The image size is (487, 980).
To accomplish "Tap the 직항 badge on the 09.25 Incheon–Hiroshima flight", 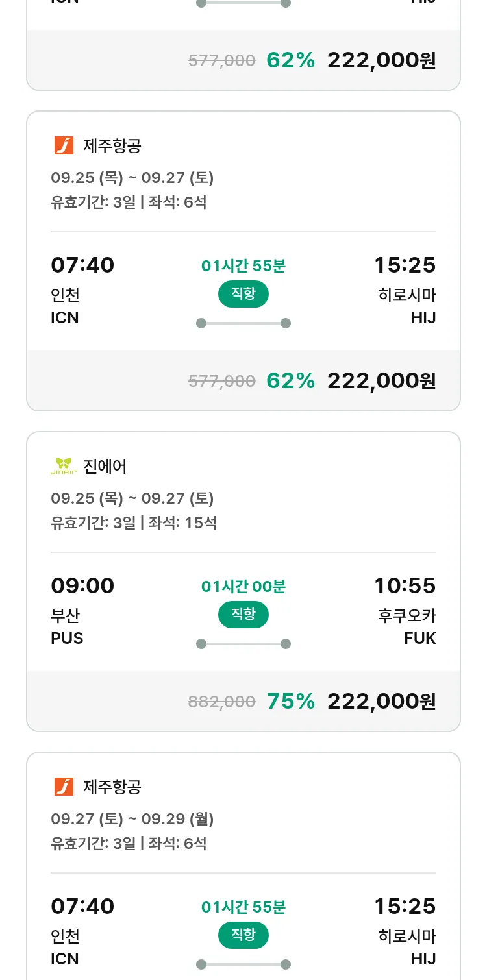I will [243, 293].
